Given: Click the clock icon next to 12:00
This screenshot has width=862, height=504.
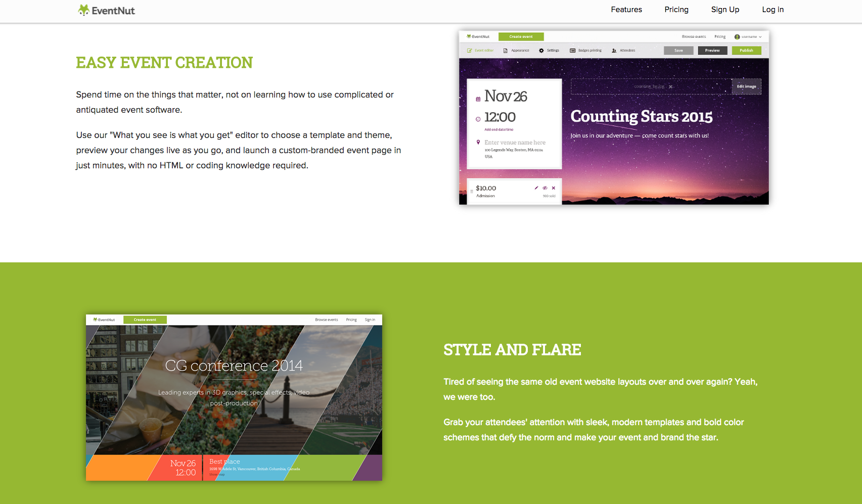Looking at the screenshot, I should [478, 119].
